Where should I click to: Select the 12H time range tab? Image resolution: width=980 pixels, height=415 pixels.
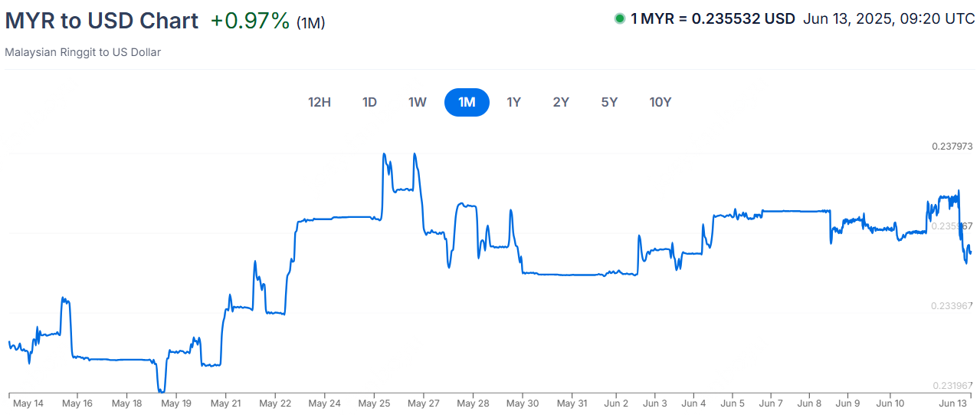click(x=320, y=102)
